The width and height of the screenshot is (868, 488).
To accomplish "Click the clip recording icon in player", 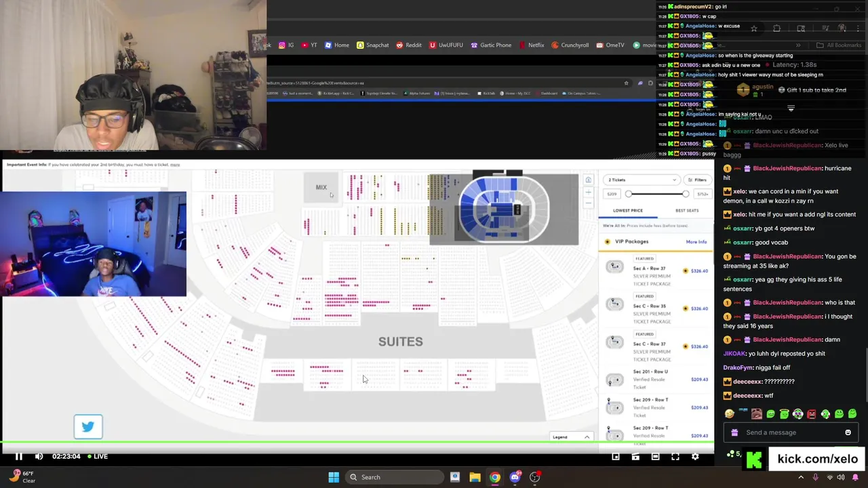I will click(635, 457).
